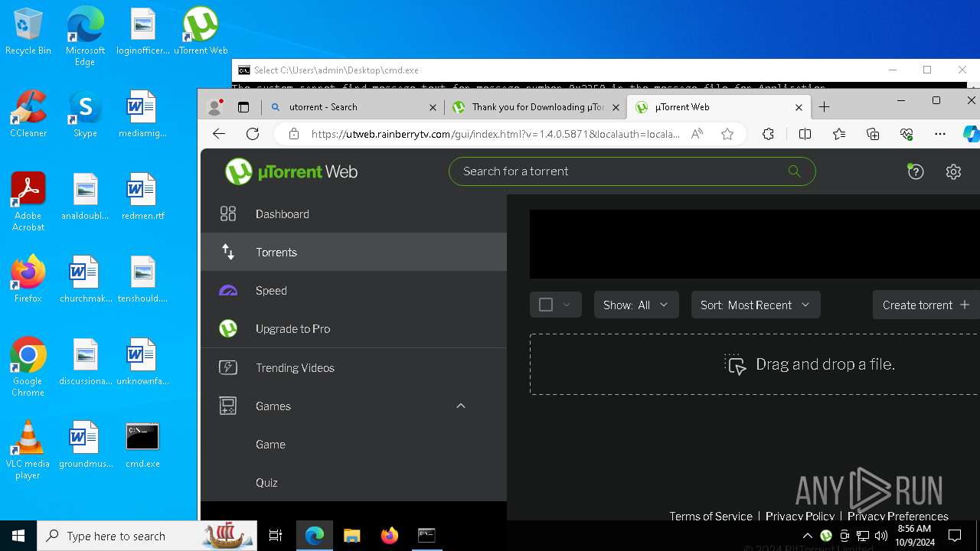Select CCleaner desktop shortcut

(x=28, y=113)
